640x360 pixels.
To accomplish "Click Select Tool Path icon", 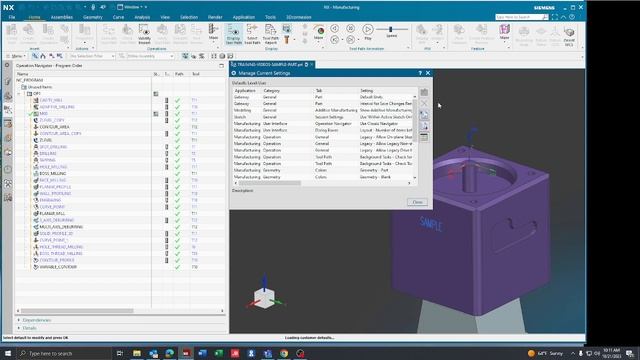I will pos(252,34).
